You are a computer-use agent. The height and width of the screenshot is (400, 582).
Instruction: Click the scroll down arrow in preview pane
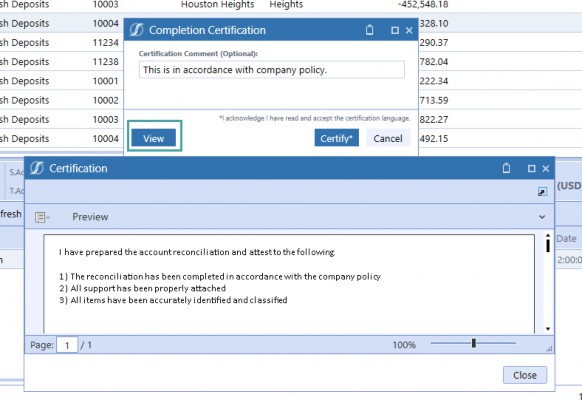click(x=548, y=329)
